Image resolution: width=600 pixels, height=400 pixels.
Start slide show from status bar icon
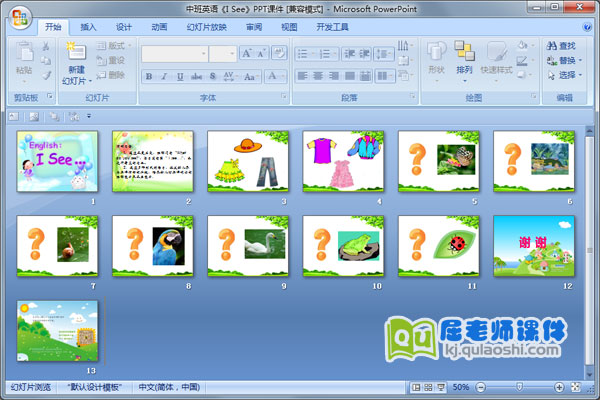pyautogui.click(x=441, y=387)
